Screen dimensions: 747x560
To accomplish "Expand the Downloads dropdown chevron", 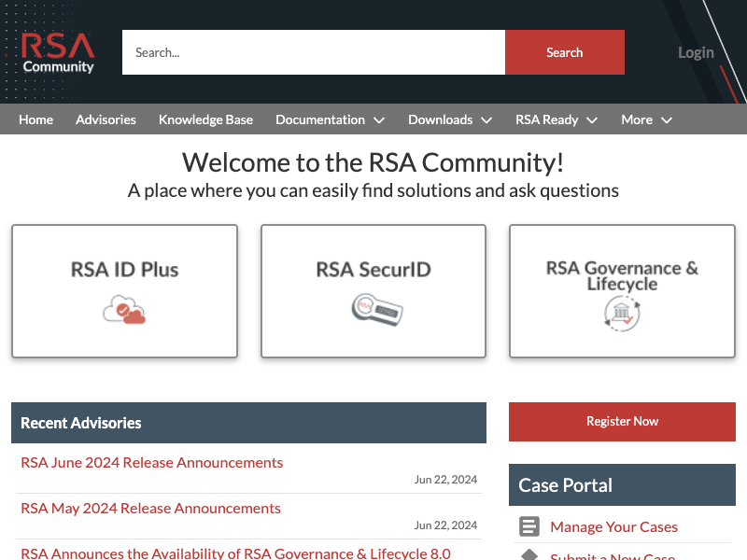I will [x=486, y=120].
